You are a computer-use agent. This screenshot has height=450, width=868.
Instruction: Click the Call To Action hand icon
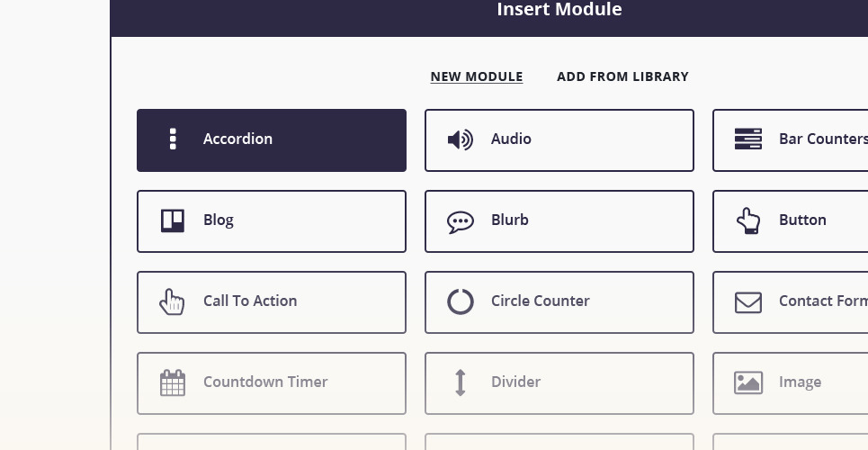click(x=172, y=301)
